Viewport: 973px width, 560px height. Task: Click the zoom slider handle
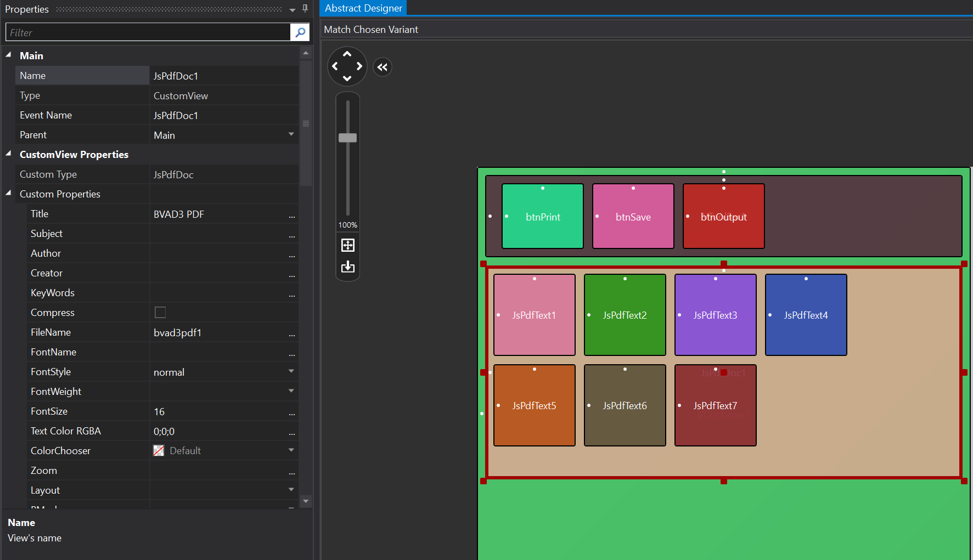pyautogui.click(x=348, y=138)
